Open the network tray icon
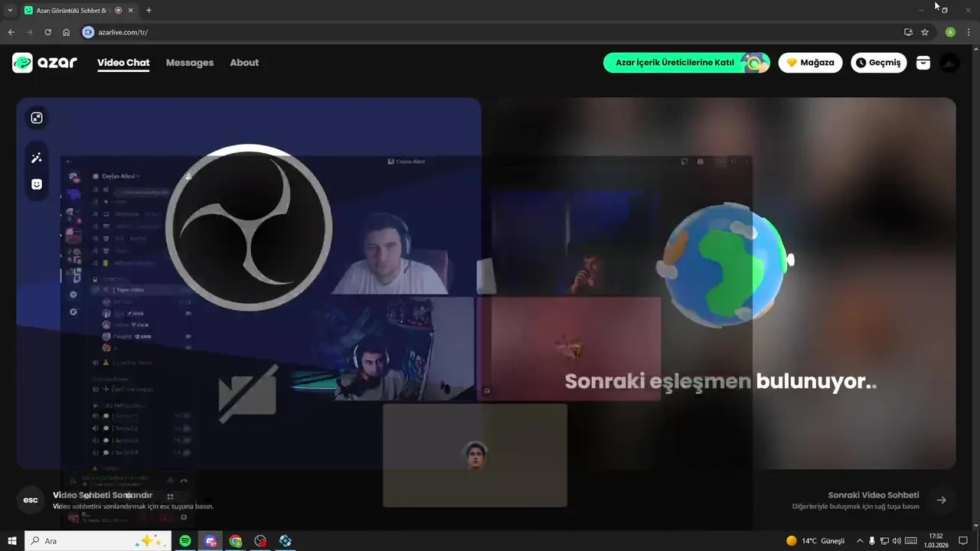This screenshot has height=551, width=980. (x=884, y=541)
